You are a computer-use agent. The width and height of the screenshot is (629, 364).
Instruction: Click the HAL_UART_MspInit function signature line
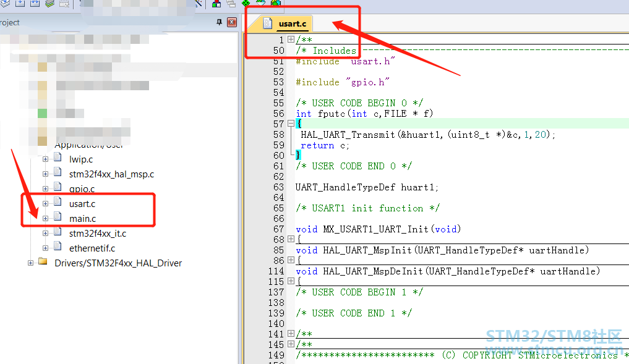point(442,250)
